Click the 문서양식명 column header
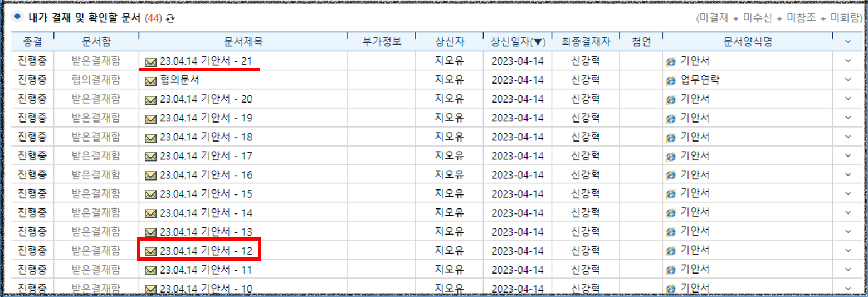The width and height of the screenshot is (868, 297). (747, 42)
